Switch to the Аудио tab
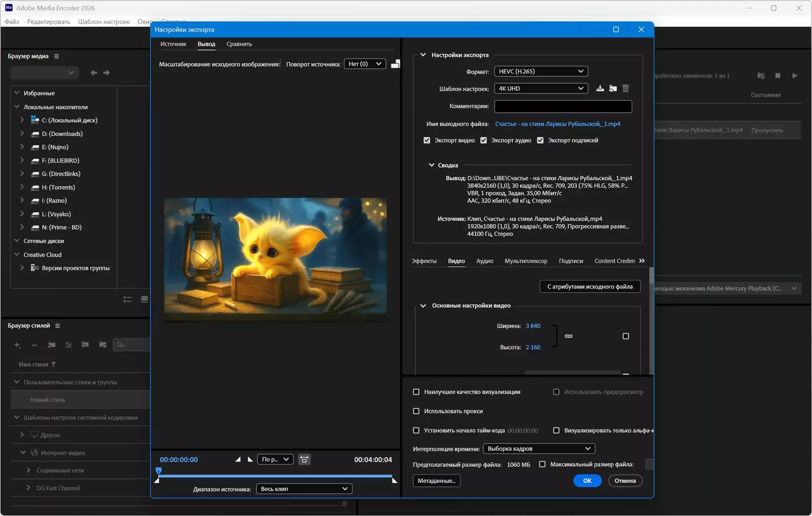The image size is (812, 516). point(484,261)
